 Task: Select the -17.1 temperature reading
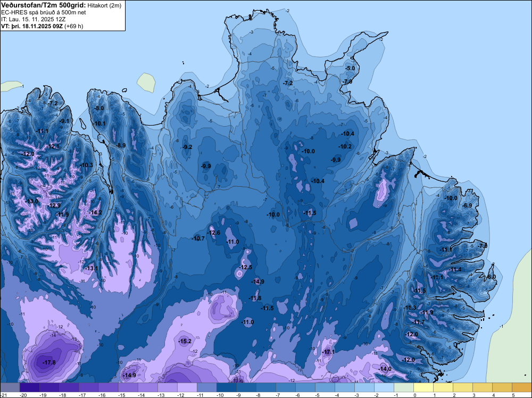pos(328,352)
